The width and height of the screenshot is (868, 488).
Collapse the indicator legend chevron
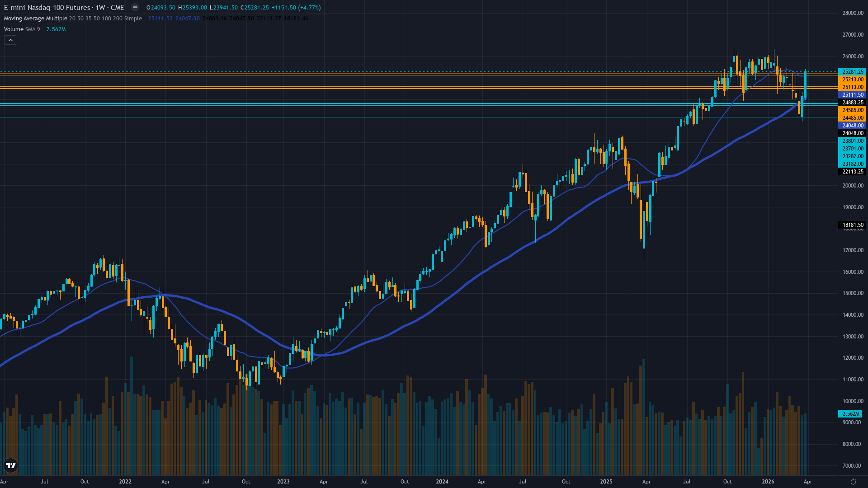tap(11, 40)
